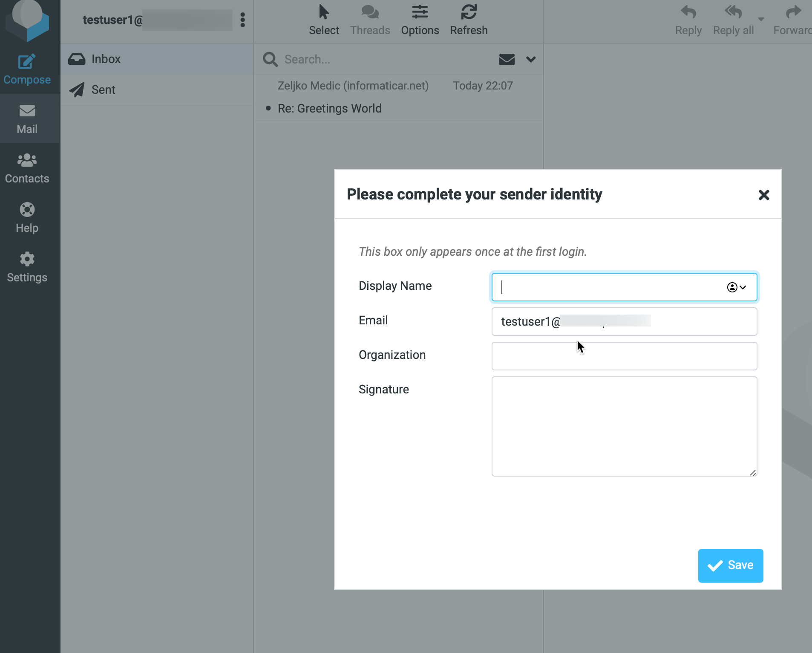Click the Threads toolbar button
This screenshot has width=812, height=653.
coord(370,20)
